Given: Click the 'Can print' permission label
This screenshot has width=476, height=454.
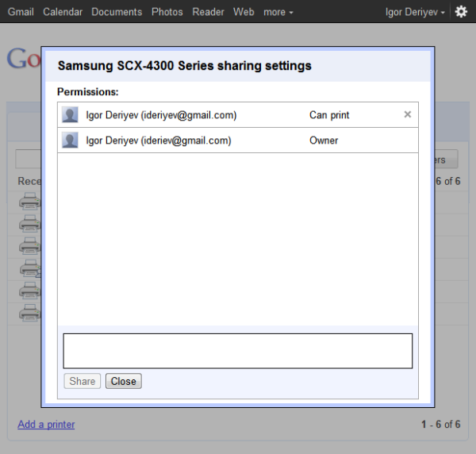Looking at the screenshot, I should click(x=329, y=115).
